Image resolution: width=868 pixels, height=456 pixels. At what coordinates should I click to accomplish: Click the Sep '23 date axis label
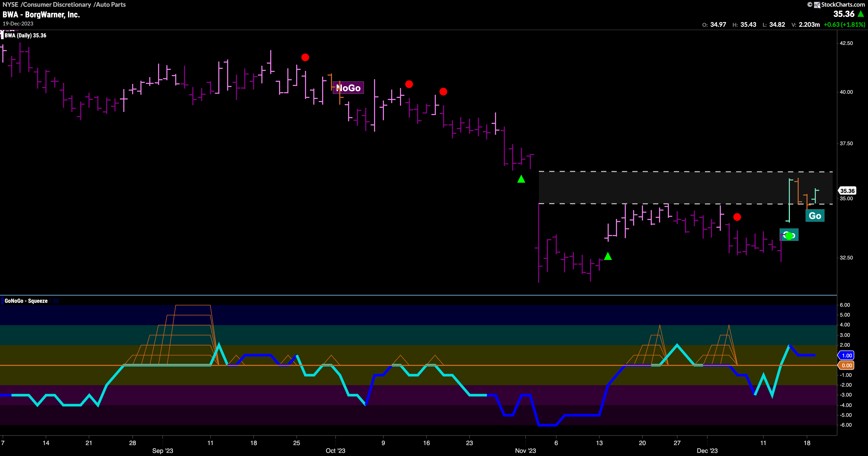coord(163,451)
